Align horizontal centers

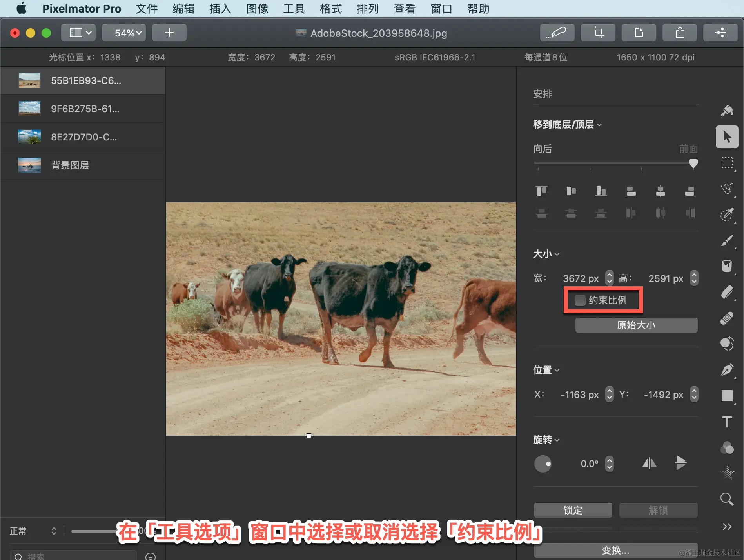[x=661, y=191]
